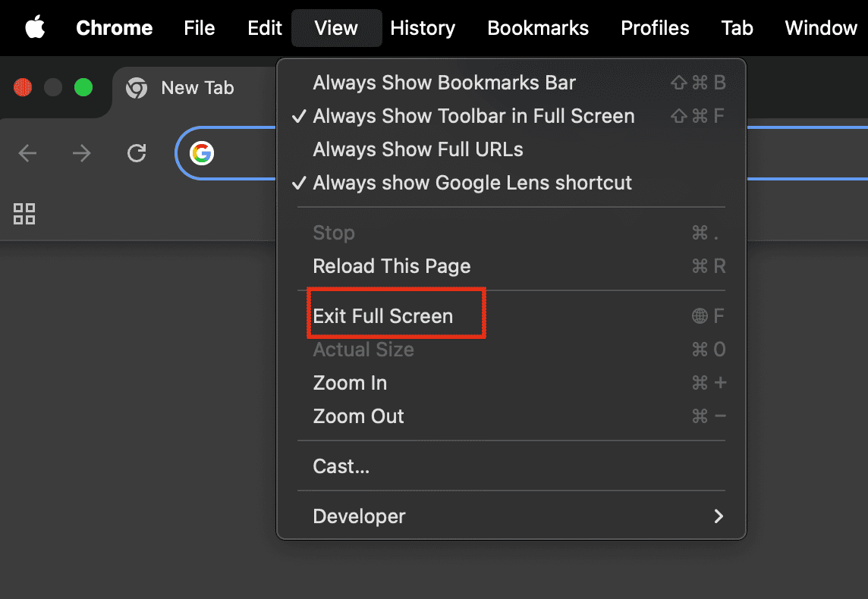Click the forward navigation arrow

pyautogui.click(x=81, y=154)
